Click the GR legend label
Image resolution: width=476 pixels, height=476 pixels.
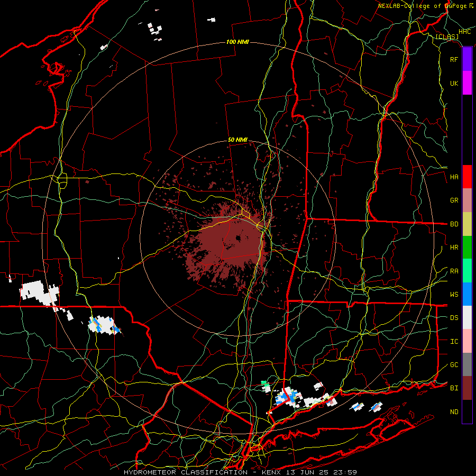point(454,200)
